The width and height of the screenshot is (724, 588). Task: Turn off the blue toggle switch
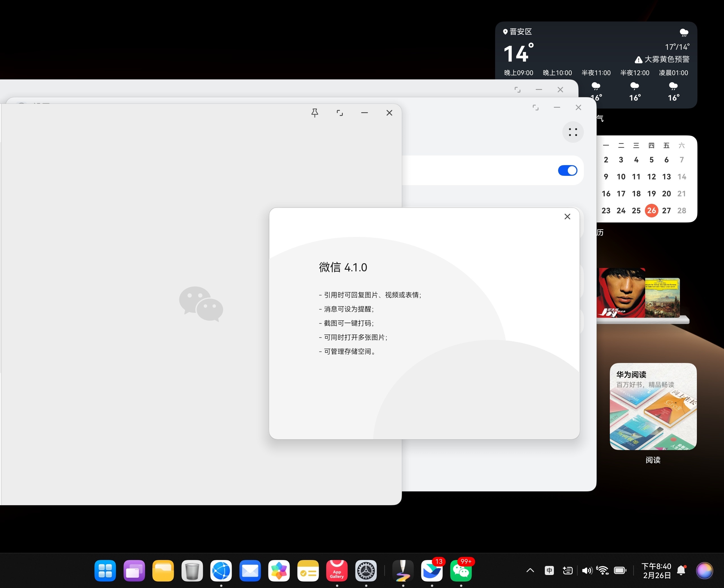click(567, 170)
